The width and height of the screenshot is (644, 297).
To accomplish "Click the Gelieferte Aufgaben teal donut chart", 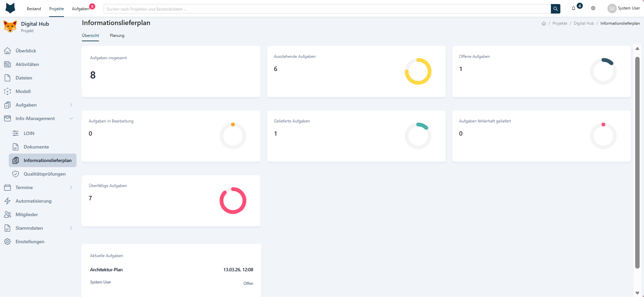I will [x=418, y=136].
